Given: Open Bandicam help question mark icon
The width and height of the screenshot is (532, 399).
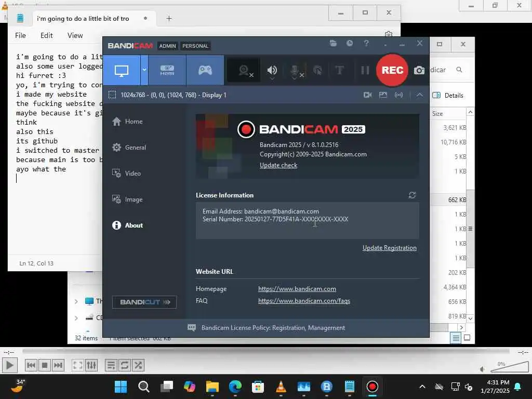Looking at the screenshot, I should [366, 43].
